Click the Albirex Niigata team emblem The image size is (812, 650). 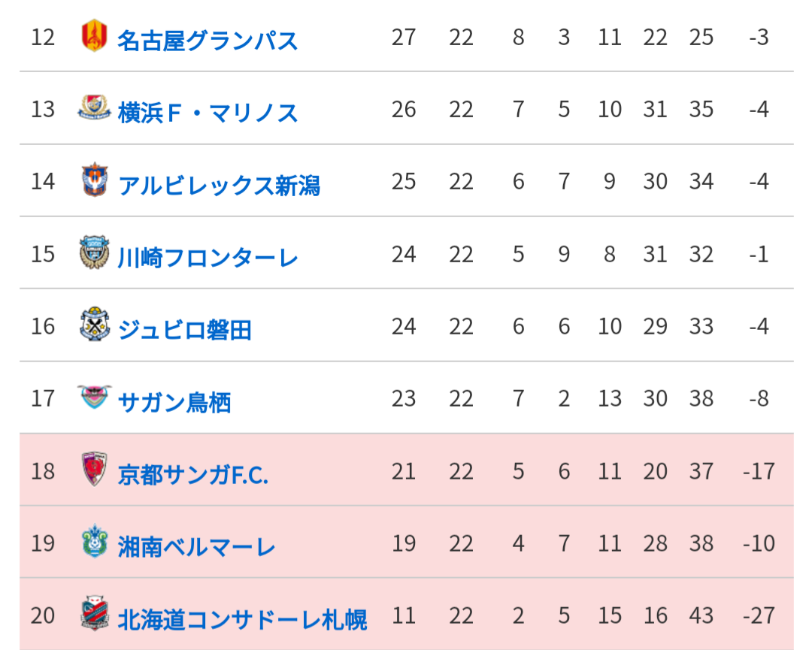point(95,180)
